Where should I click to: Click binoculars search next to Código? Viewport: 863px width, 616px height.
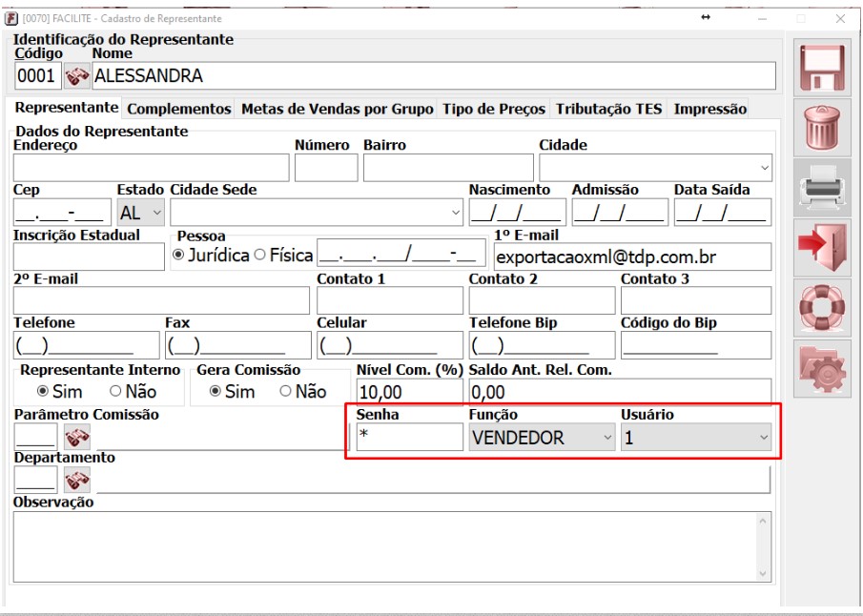[x=77, y=76]
